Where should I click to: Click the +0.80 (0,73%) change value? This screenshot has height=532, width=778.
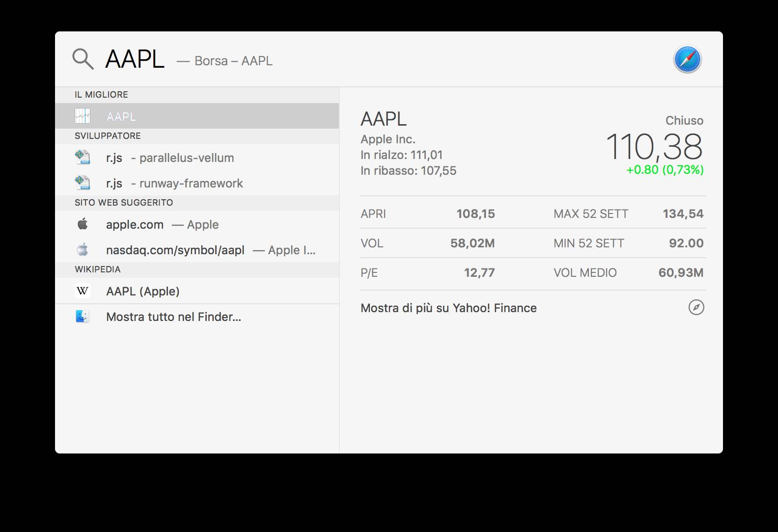[665, 170]
